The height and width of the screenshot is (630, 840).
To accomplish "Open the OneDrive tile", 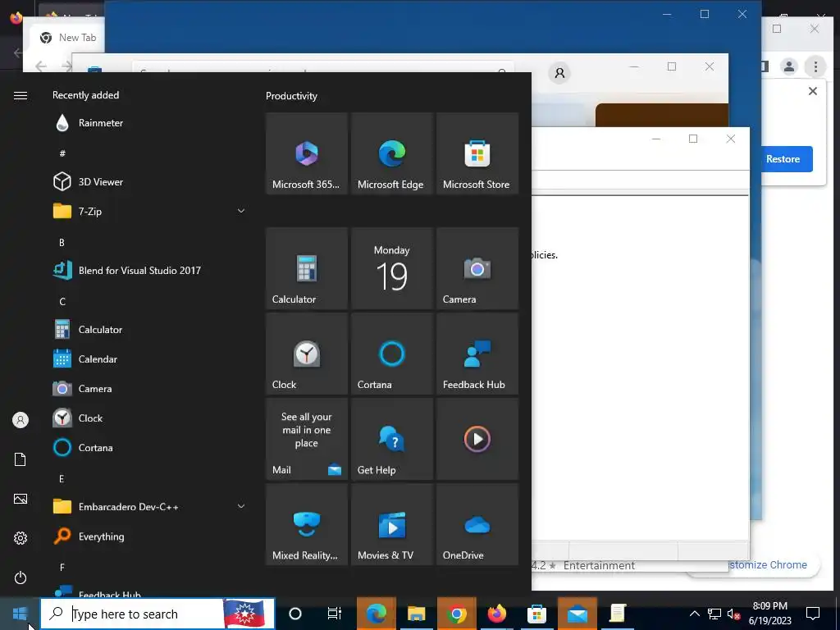I will 477,524.
